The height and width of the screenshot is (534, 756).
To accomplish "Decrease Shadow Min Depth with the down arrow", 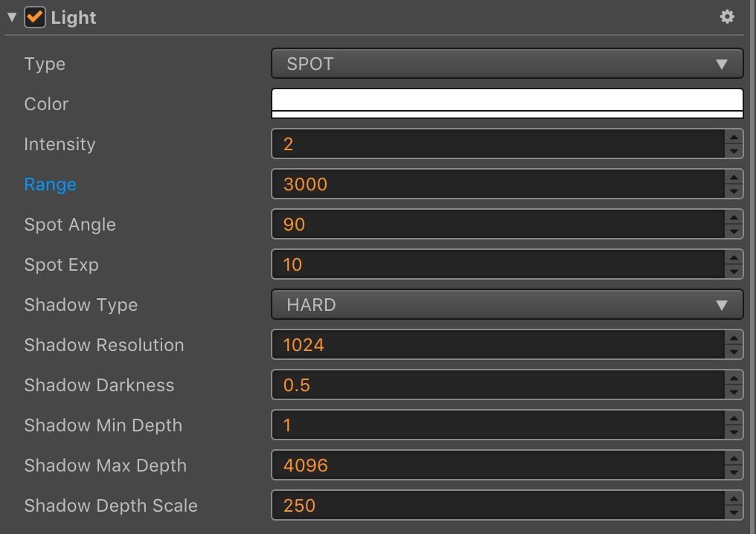I will tap(734, 432).
